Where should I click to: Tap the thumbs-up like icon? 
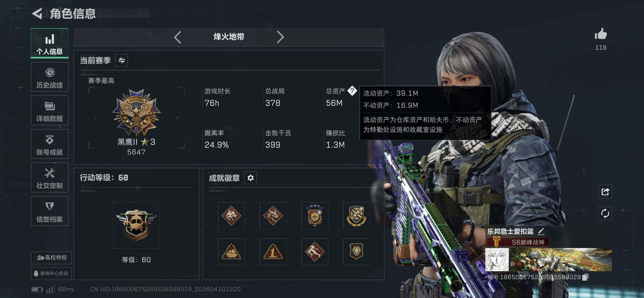point(601,34)
